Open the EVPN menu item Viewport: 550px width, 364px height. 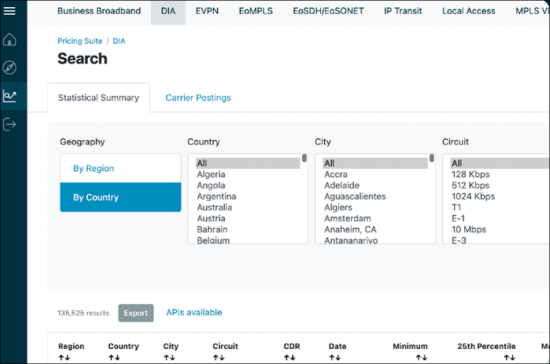pyautogui.click(x=207, y=11)
